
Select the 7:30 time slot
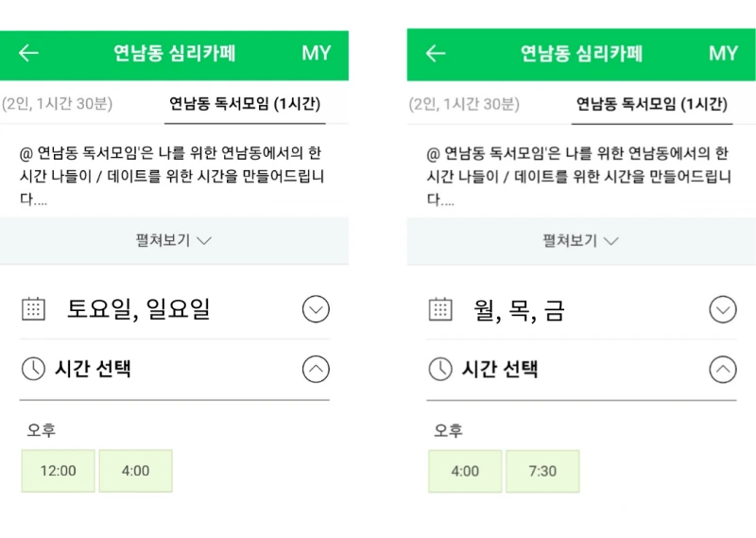[542, 471]
